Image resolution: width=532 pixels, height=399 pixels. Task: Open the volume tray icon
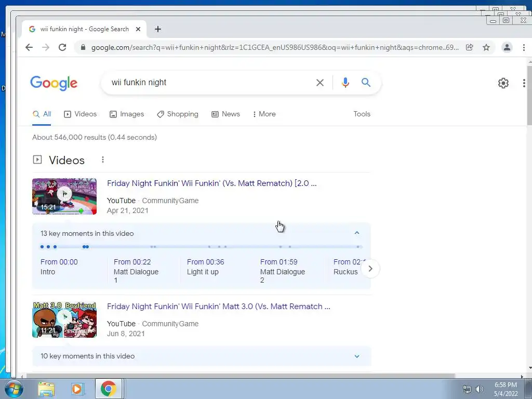pyautogui.click(x=479, y=389)
